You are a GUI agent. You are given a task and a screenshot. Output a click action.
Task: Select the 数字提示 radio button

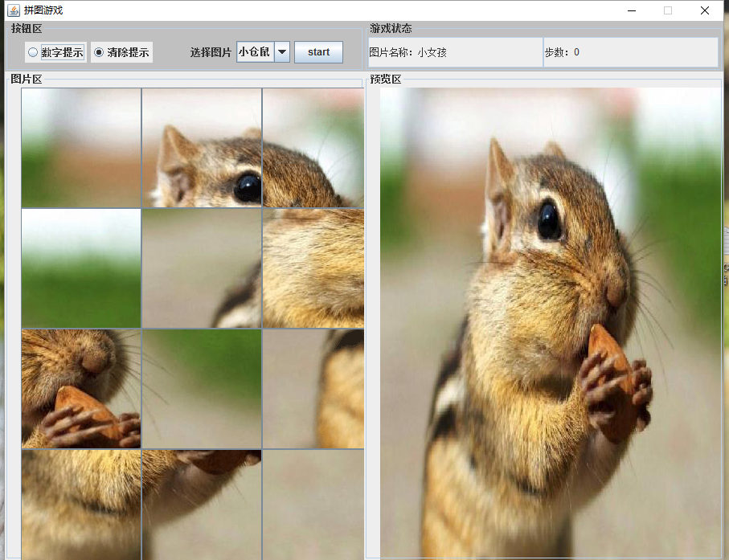55,52
